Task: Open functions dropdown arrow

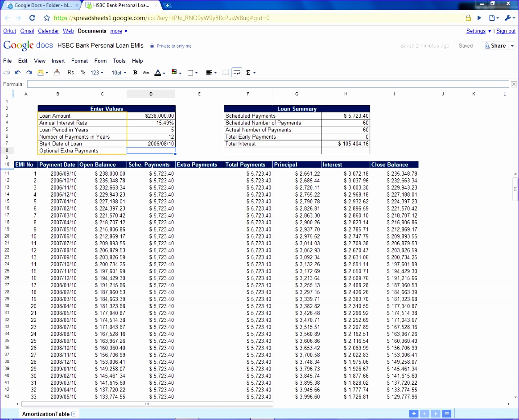Action: (x=255, y=73)
